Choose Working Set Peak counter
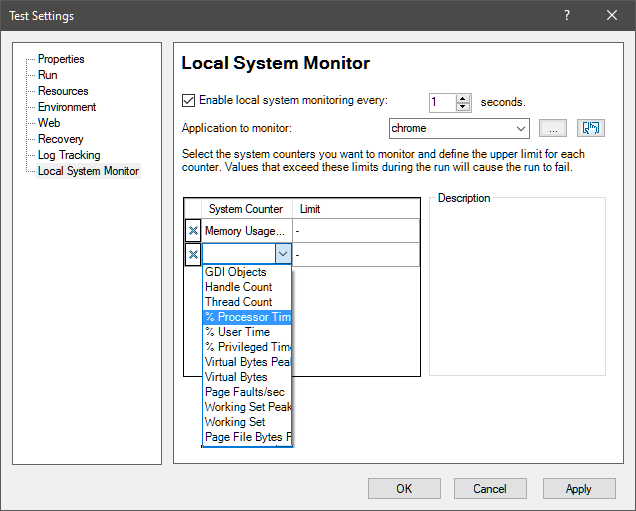 click(x=247, y=407)
